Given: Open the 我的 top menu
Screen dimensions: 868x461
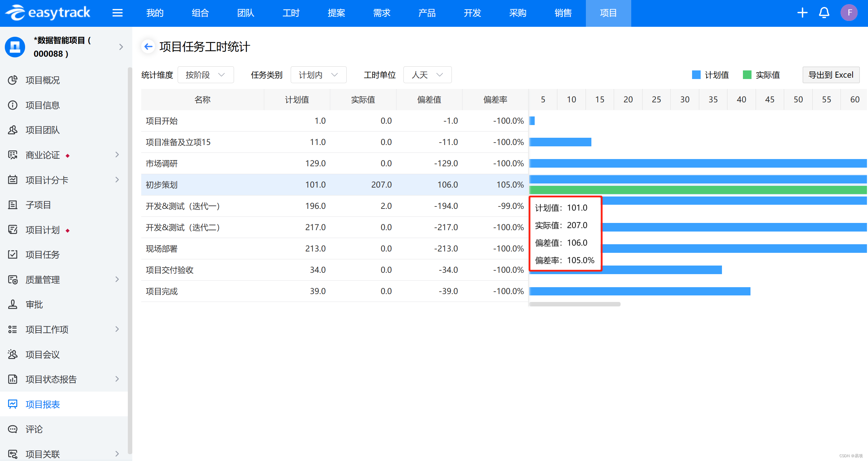Looking at the screenshot, I should [x=155, y=13].
